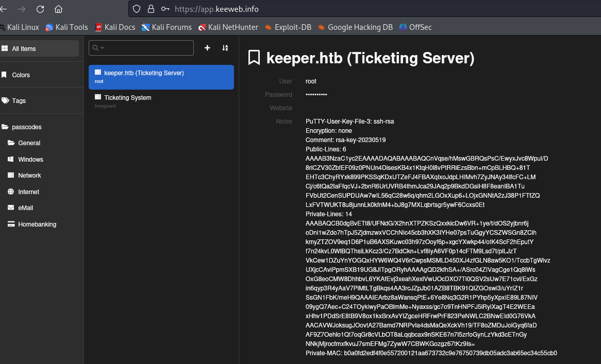Click the Notes field label

tap(284, 122)
